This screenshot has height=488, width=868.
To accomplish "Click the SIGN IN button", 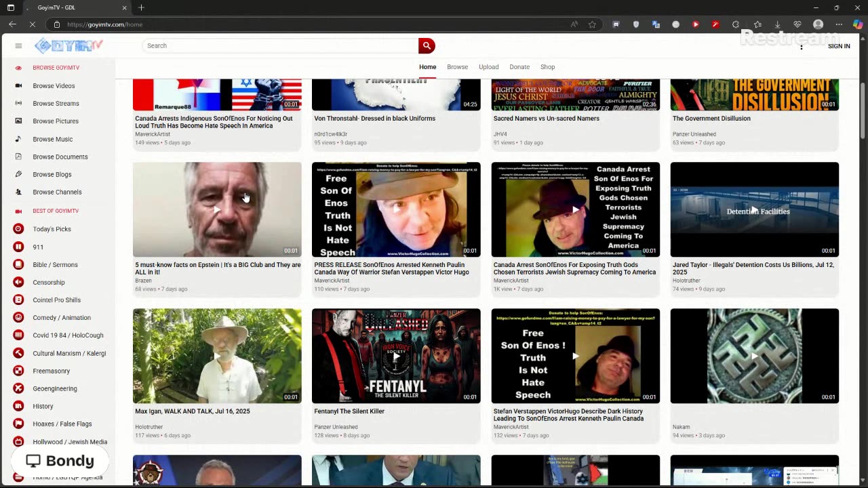I will coord(839,46).
